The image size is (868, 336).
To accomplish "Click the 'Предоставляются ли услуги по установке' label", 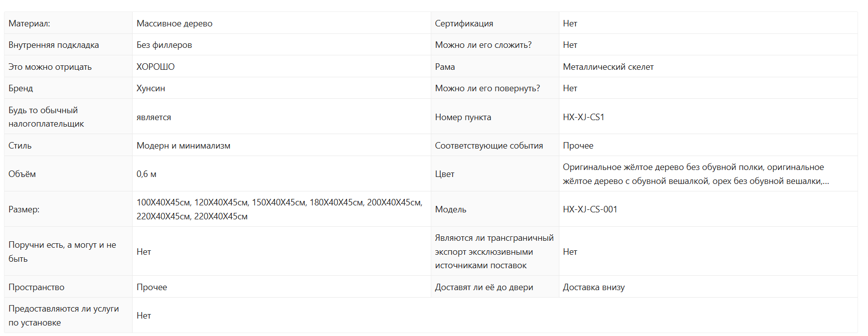I will pyautogui.click(x=63, y=316).
